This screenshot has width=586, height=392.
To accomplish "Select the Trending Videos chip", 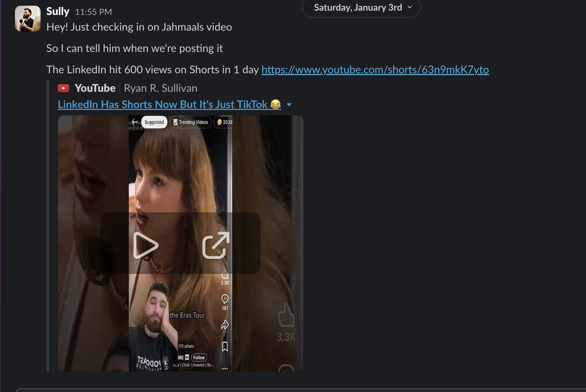I will pyautogui.click(x=190, y=122).
